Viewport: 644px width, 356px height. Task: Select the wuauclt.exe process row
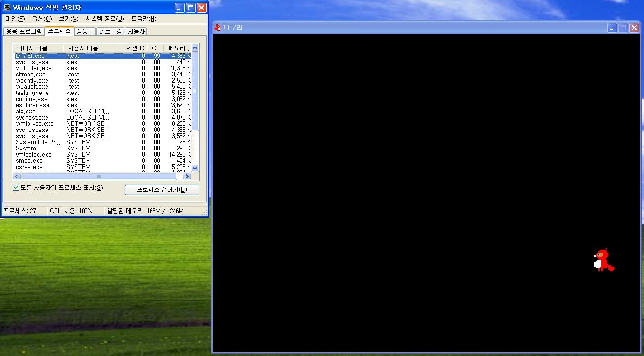click(102, 86)
